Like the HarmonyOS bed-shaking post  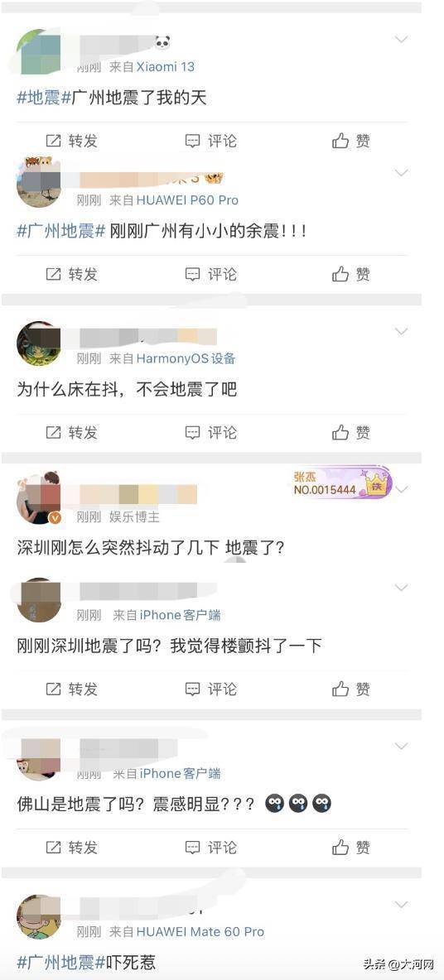pyautogui.click(x=351, y=433)
